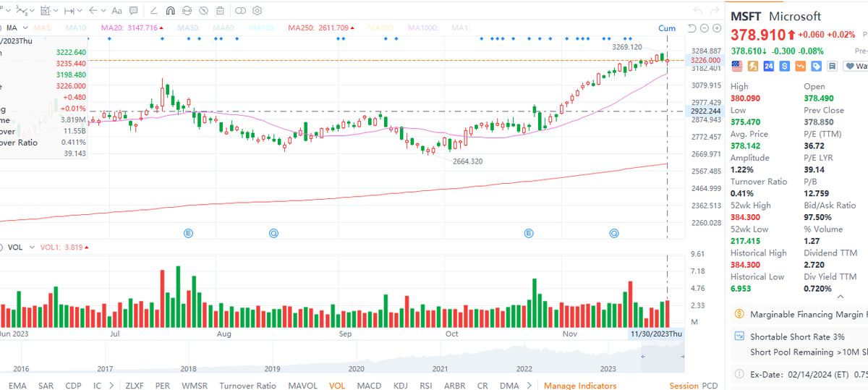868x390 pixels.
Task: Click mid-August dividend Q marker
Action: coord(273,233)
